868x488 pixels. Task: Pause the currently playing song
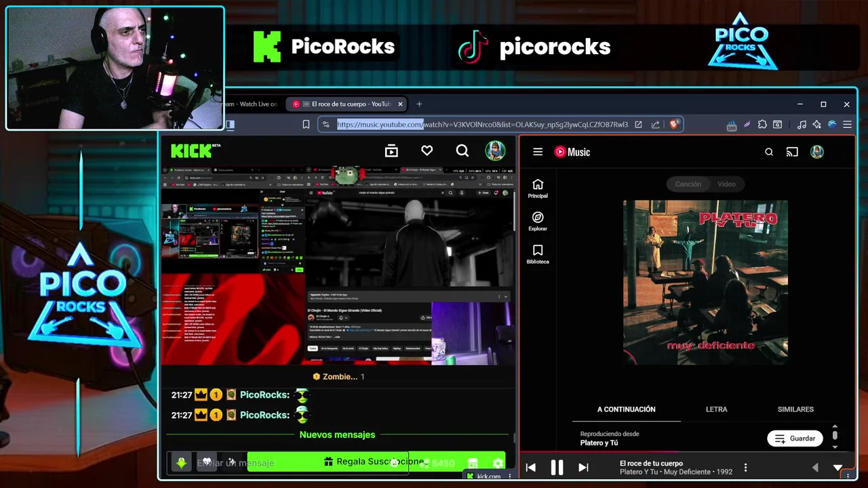point(557,468)
